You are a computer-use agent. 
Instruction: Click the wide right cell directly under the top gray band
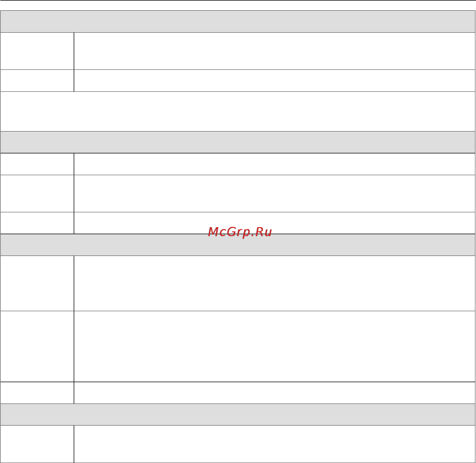[274, 51]
